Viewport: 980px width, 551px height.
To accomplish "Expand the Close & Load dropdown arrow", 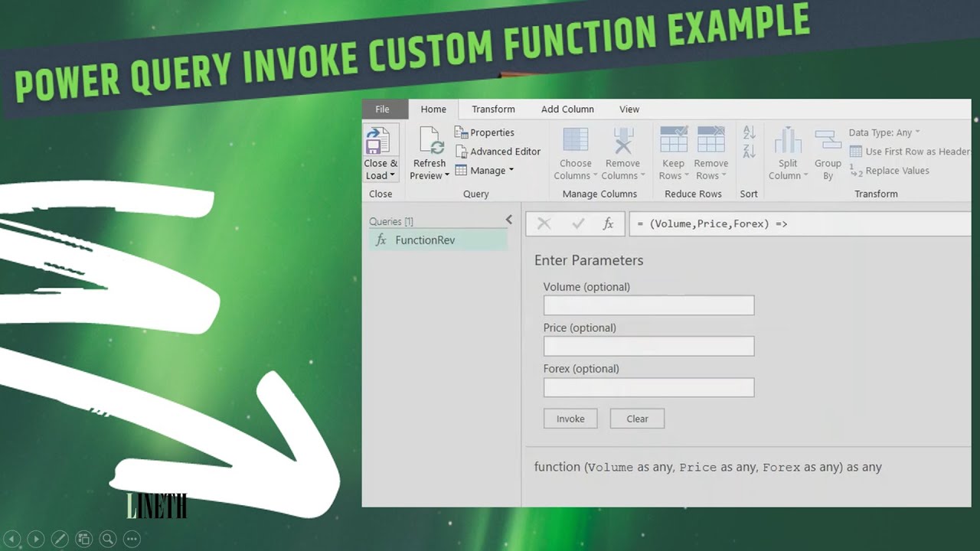I will [x=392, y=176].
